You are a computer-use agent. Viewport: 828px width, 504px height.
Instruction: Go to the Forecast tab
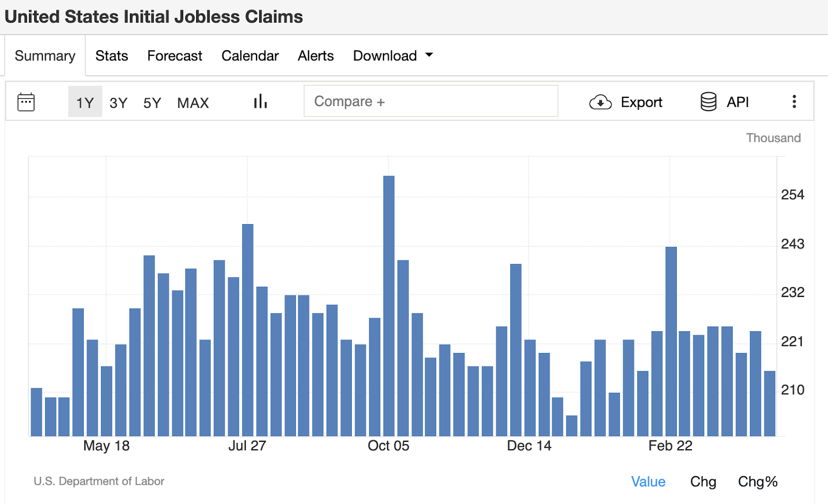(x=175, y=56)
